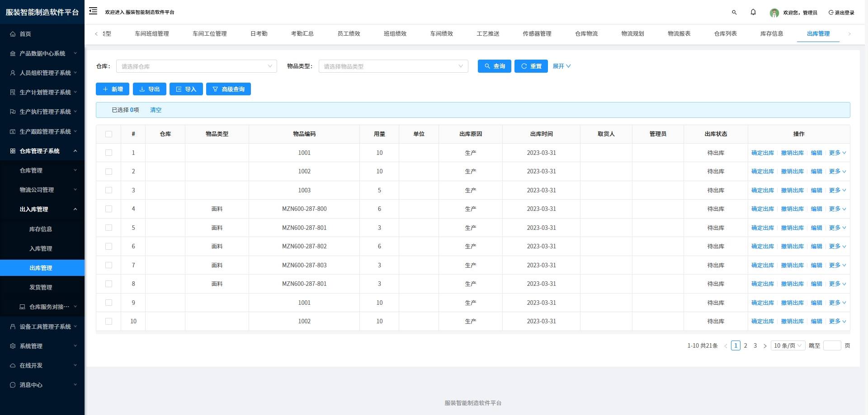Image resolution: width=868 pixels, height=415 pixels.
Task: Click the 产品数据中心系统 bank icon
Action: pyautogui.click(x=13, y=53)
